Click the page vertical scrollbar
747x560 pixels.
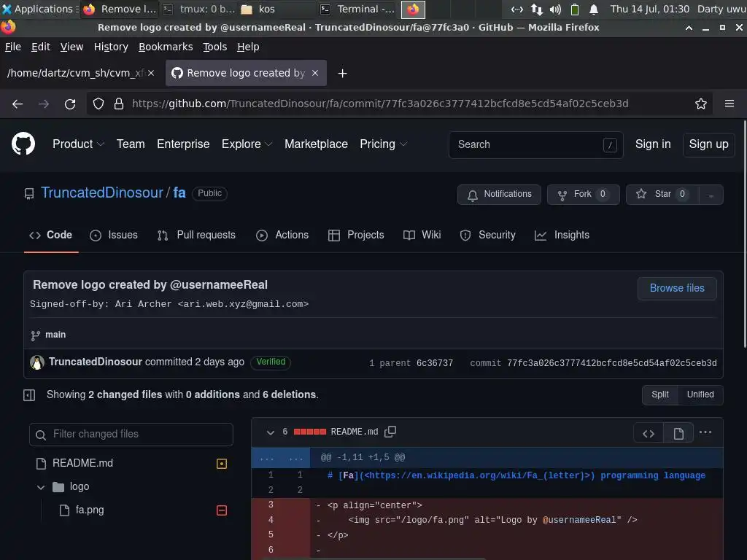745,233
